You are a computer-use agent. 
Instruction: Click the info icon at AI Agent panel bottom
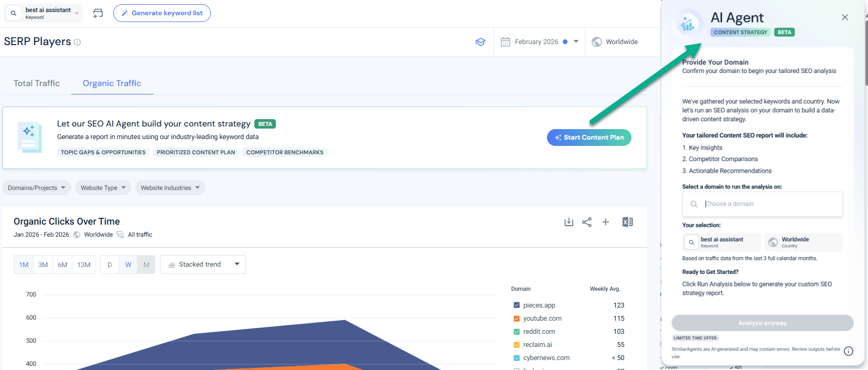[849, 351]
